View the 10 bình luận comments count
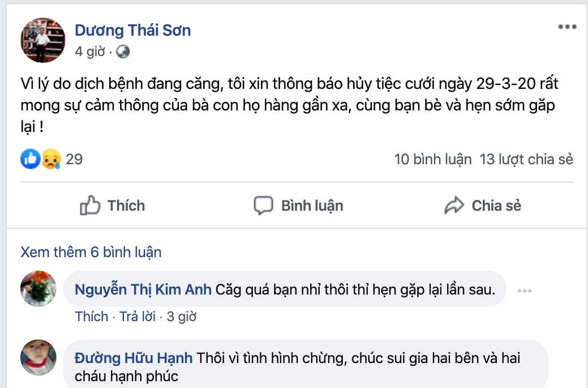Screen dimensions: 588x388 [433, 159]
